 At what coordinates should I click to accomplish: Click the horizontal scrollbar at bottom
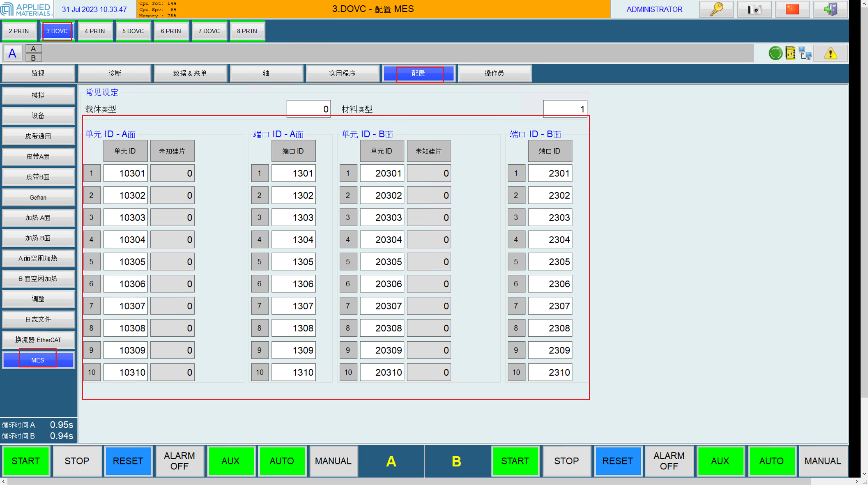pyautogui.click(x=407, y=481)
